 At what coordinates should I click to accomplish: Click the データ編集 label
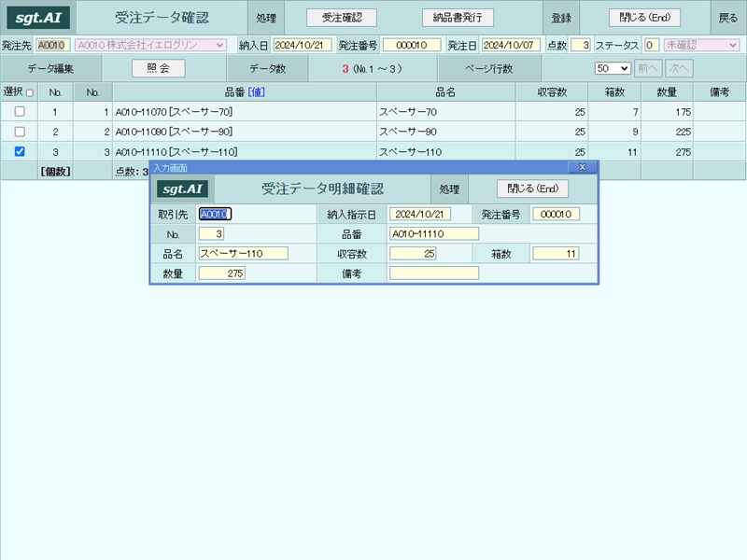pyautogui.click(x=50, y=68)
